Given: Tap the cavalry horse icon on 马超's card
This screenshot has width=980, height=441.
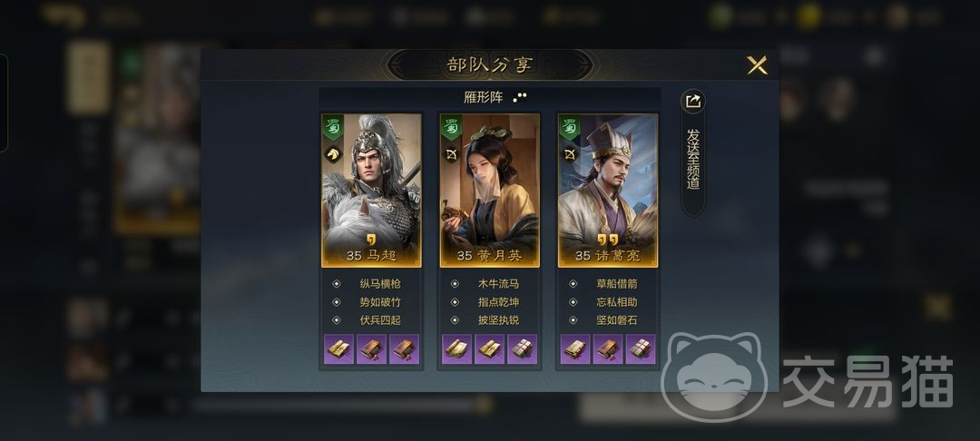Looking at the screenshot, I should [x=332, y=154].
